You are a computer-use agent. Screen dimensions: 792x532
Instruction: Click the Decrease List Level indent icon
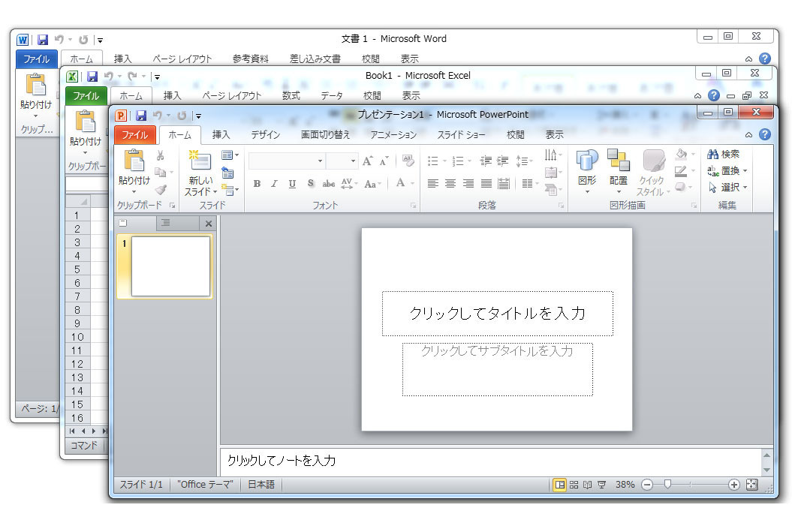(486, 161)
